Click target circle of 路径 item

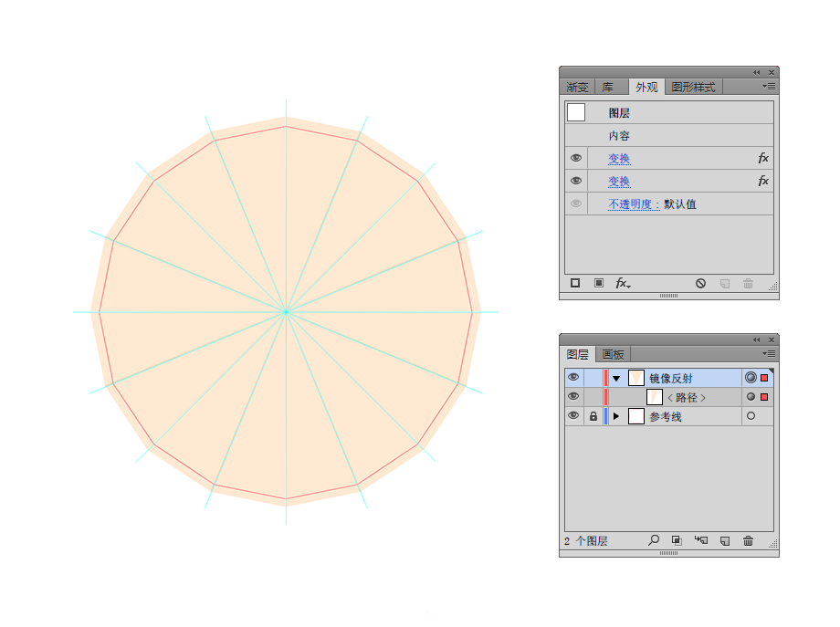[751, 397]
